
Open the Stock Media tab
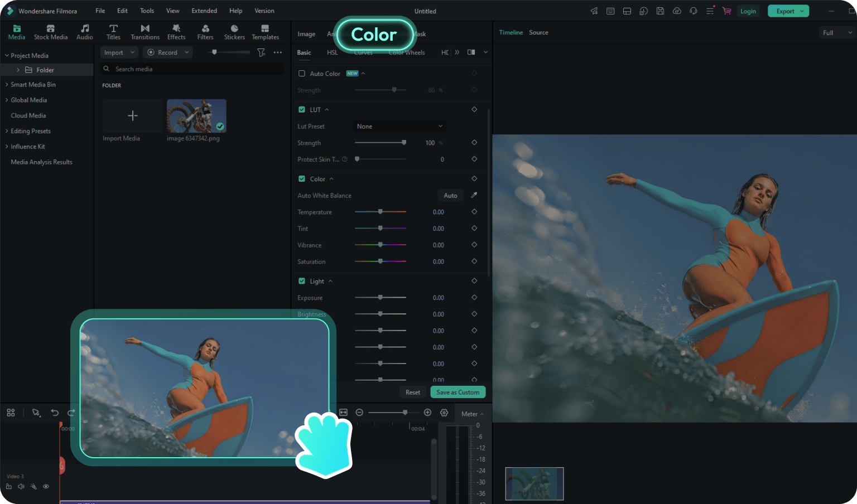(50, 32)
